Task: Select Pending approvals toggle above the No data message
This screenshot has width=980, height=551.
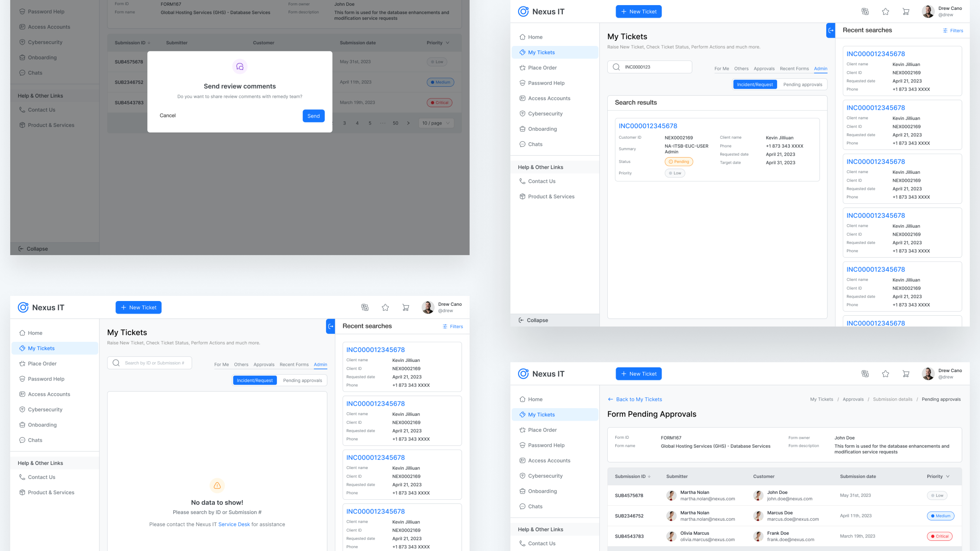Action: tap(303, 380)
